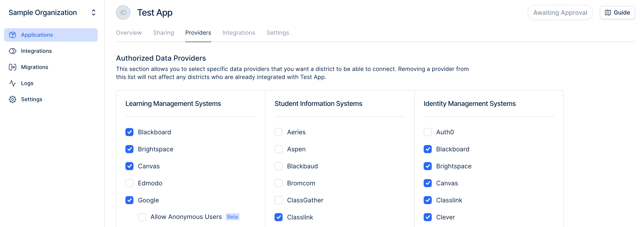
Task: Uncheck Brightspace under Identity Management Systems
Action: [427, 166]
